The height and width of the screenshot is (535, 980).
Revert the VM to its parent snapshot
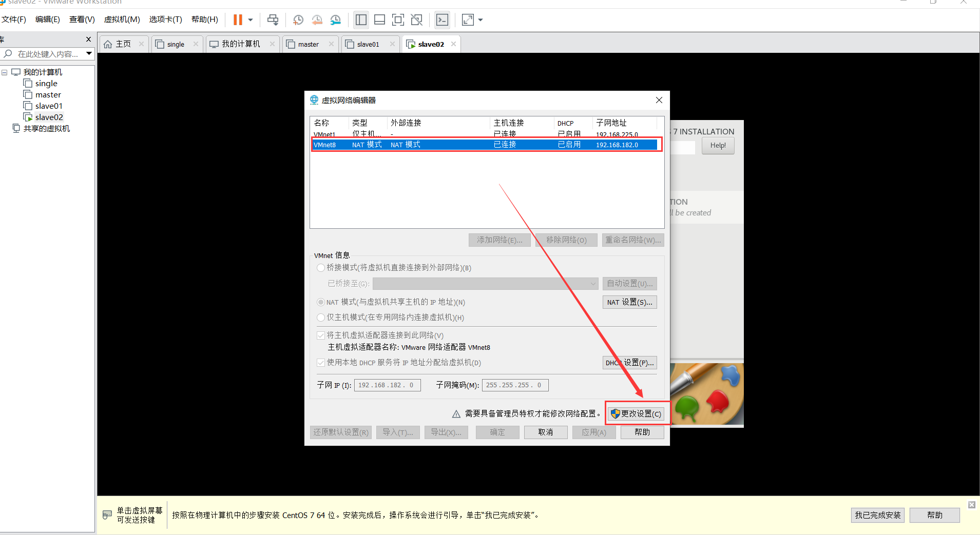click(x=317, y=19)
